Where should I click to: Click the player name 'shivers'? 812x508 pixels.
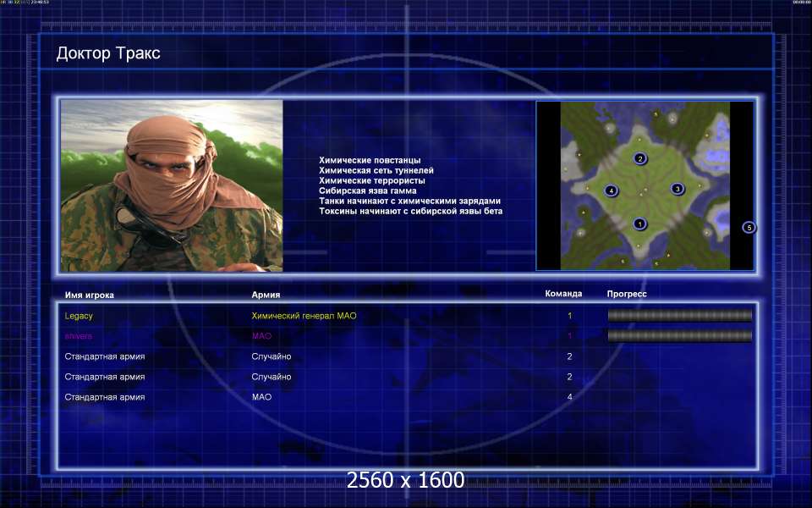coord(78,336)
